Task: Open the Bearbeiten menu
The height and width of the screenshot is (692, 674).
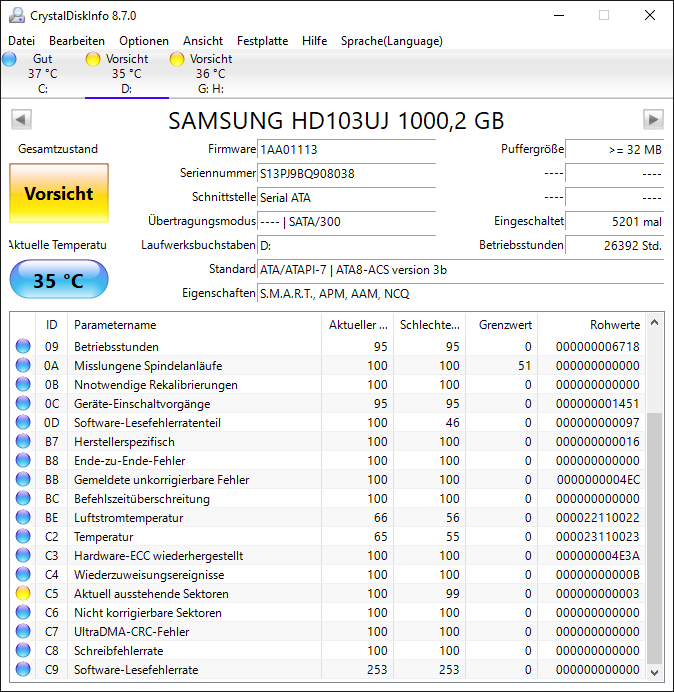Action: pos(77,41)
